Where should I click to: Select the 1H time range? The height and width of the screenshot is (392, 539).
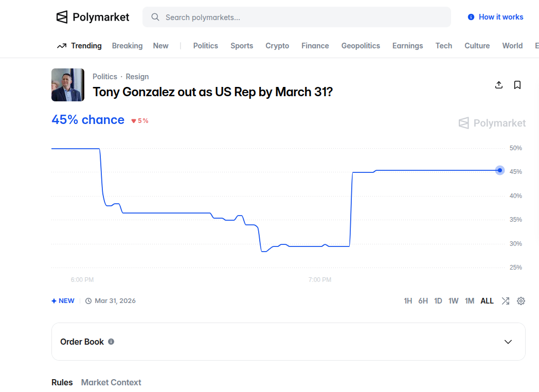pos(408,301)
